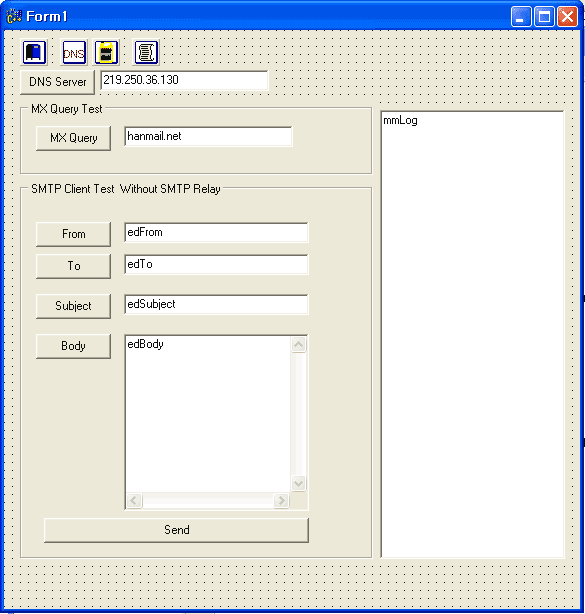Click the Body button
The image size is (585, 614).
pos(73,346)
